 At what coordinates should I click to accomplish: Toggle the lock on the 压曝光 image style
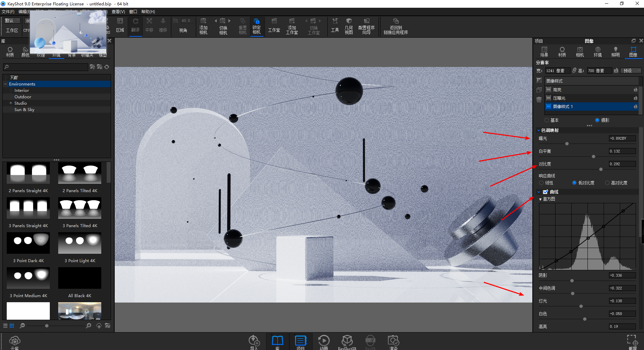635,98
